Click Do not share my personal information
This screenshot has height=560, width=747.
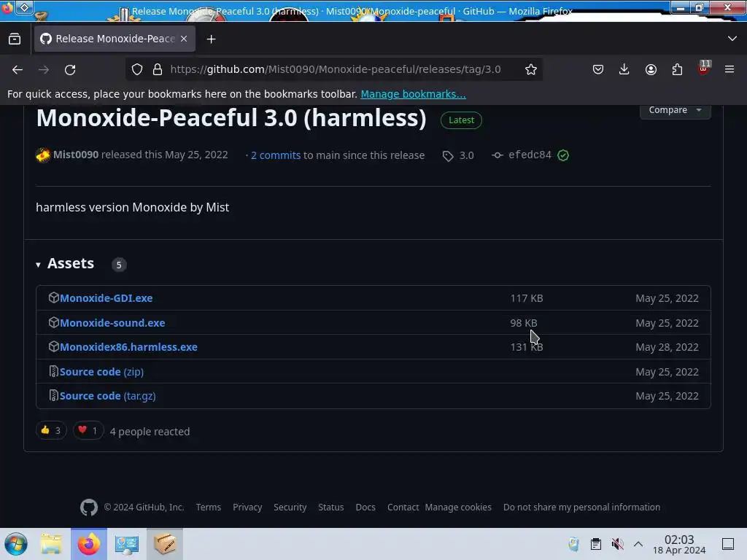581,507
